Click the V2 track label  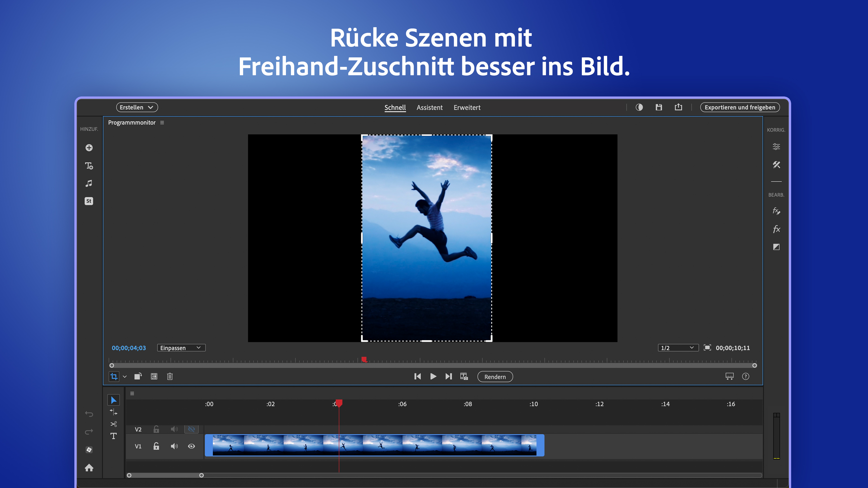coord(138,429)
